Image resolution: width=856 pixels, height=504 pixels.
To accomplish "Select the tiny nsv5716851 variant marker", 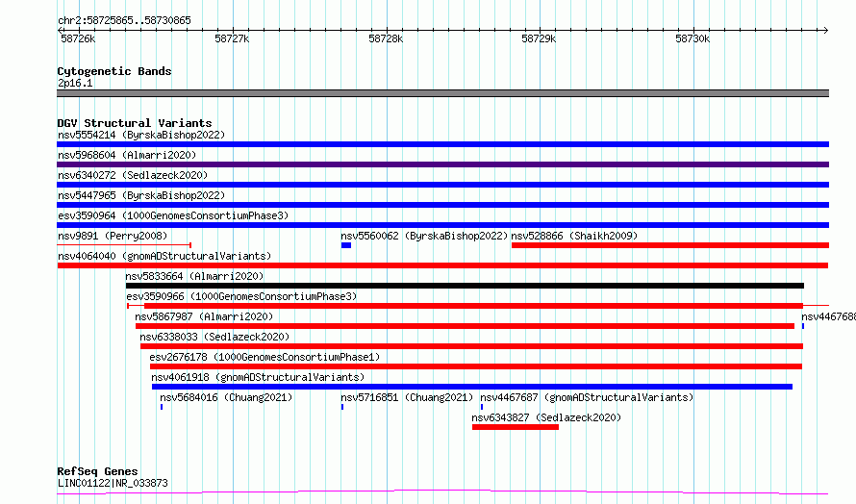I will point(342,407).
